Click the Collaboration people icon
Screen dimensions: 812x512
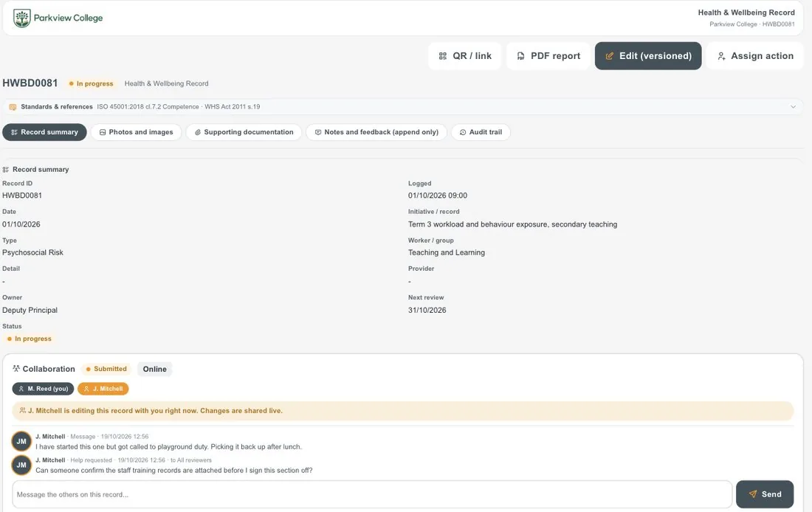pos(16,369)
